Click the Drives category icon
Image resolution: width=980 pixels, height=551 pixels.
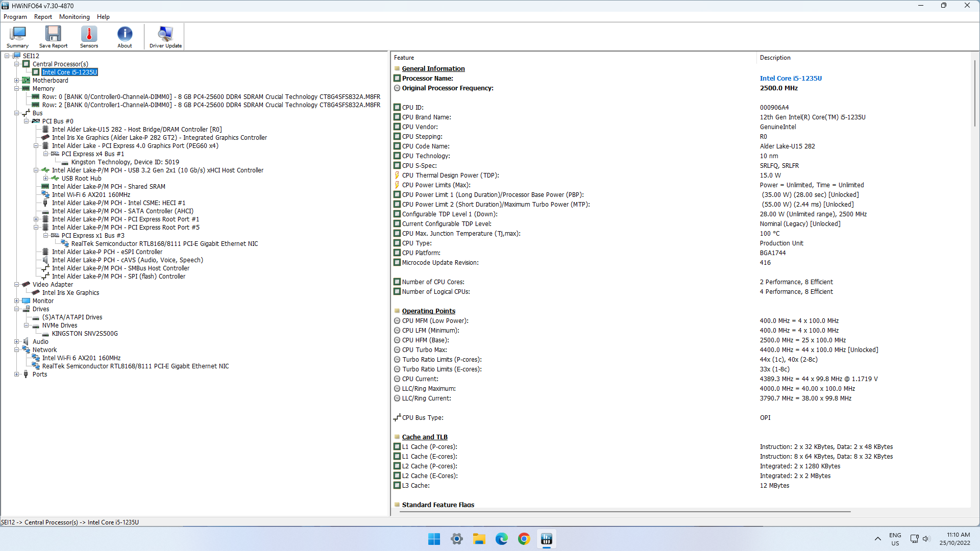(26, 309)
